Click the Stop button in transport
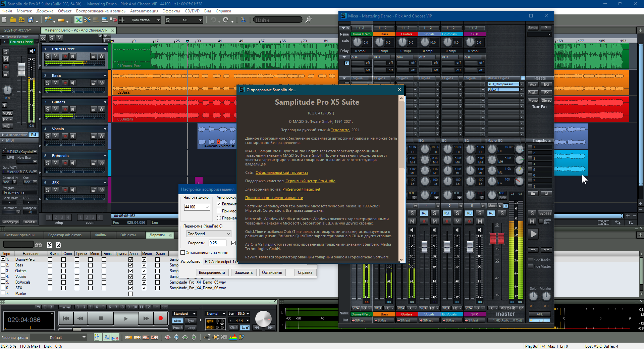Viewport: 644px width, 349px height. point(101,318)
